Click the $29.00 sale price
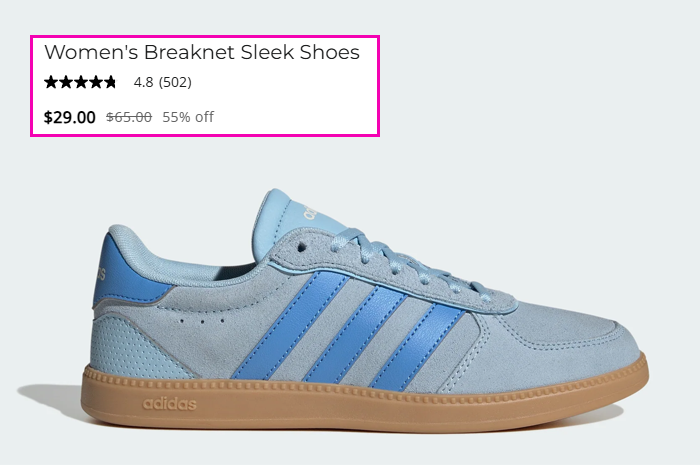 click(70, 117)
